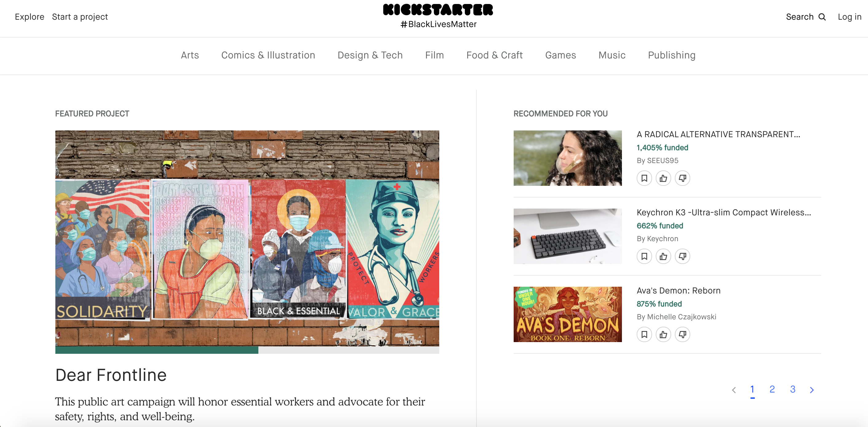The height and width of the screenshot is (427, 868).
Task: Open the Film category
Action: click(x=434, y=55)
